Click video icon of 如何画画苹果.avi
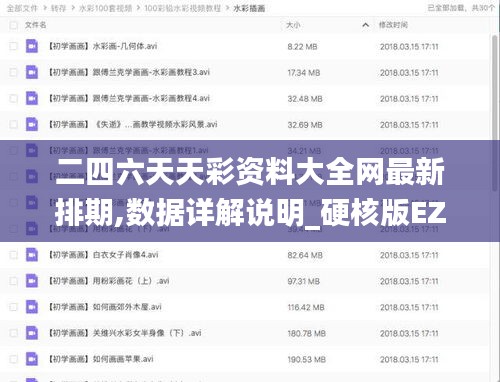This screenshot has height=382, width=500. coord(32,359)
